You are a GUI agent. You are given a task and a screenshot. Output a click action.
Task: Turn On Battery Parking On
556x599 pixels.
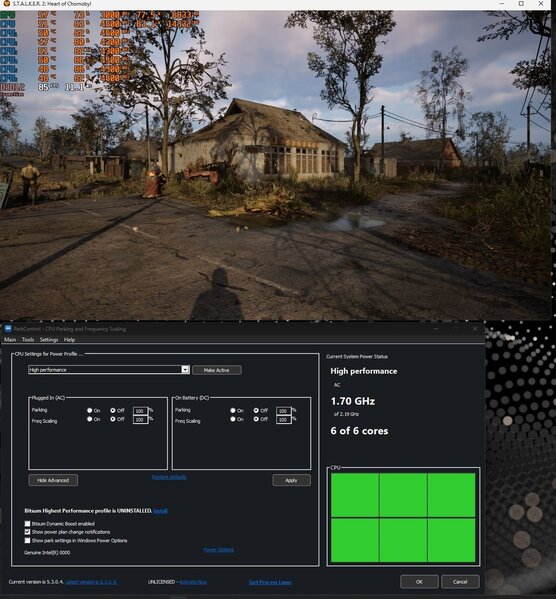(x=233, y=410)
